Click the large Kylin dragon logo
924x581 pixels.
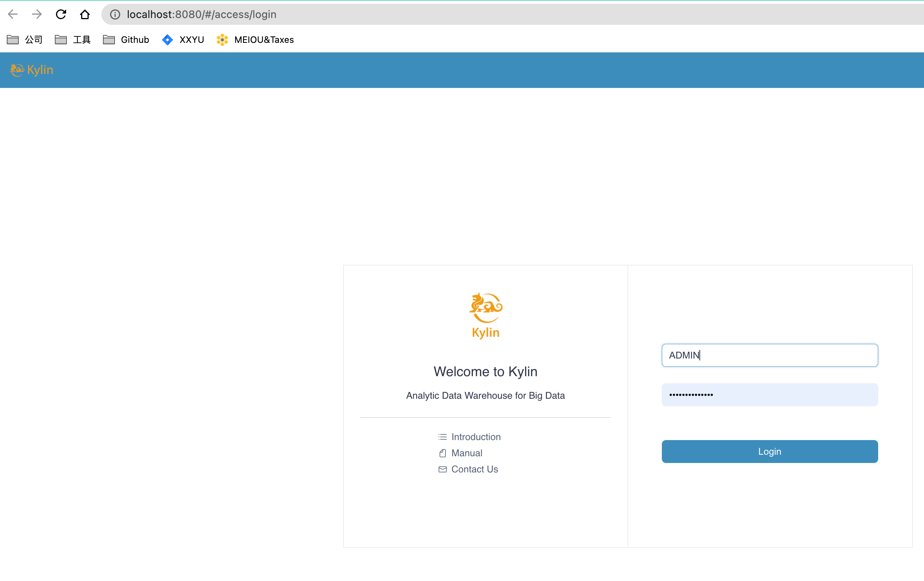(x=485, y=308)
